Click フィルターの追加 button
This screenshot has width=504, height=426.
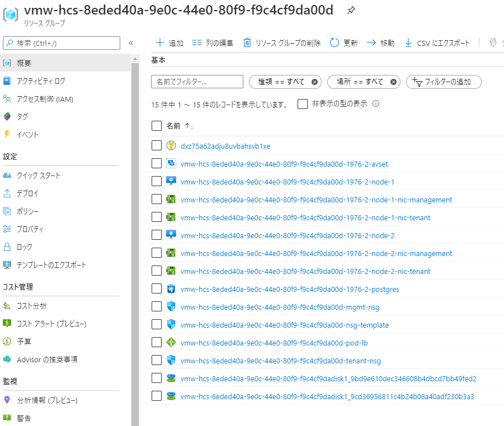coord(444,82)
